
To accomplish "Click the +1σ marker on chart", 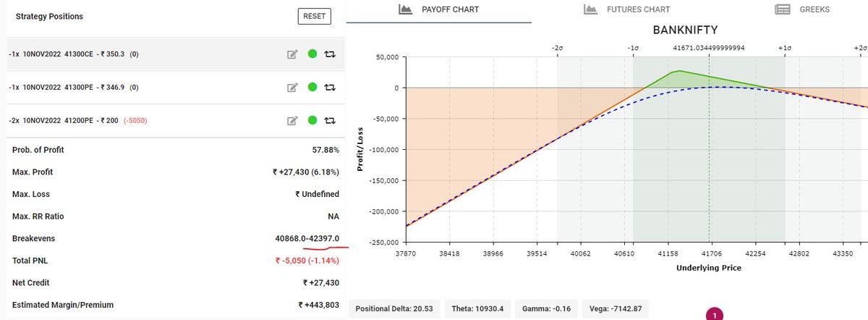I will [x=785, y=47].
